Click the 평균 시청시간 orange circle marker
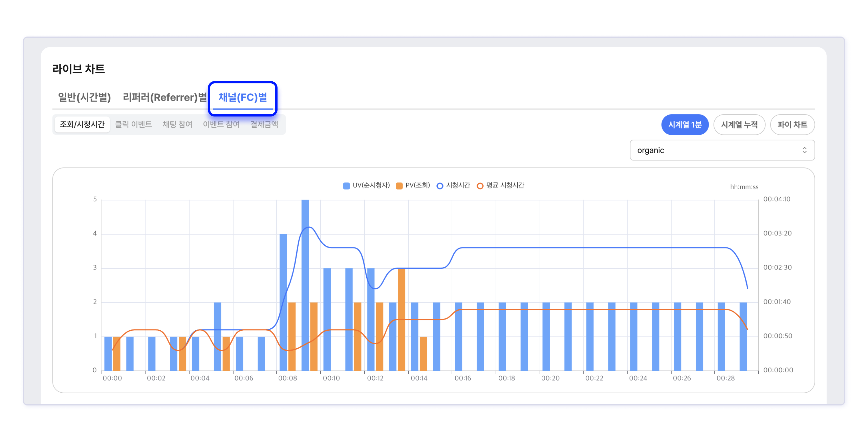Screen dimensions: 868x442 [x=480, y=186]
